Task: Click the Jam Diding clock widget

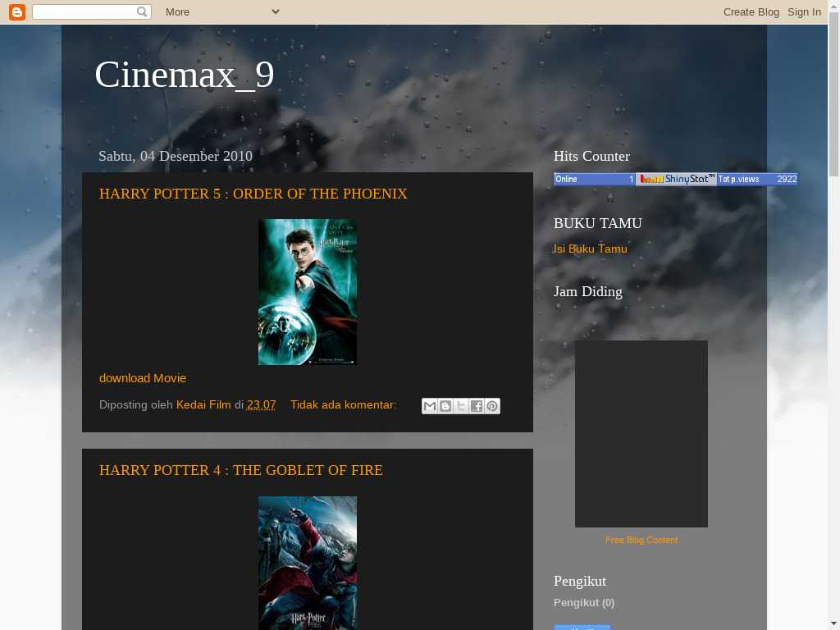Action: (x=641, y=434)
